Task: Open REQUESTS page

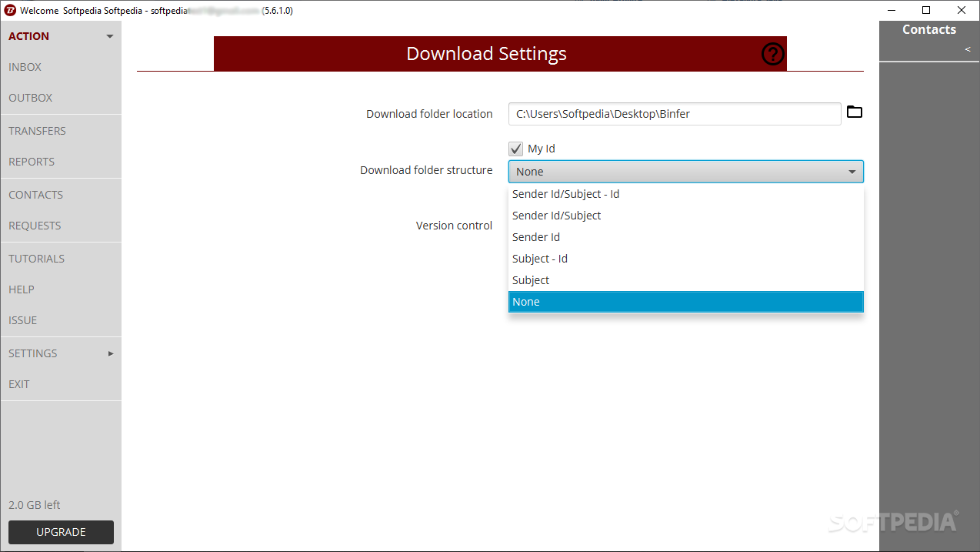Action: tap(35, 226)
